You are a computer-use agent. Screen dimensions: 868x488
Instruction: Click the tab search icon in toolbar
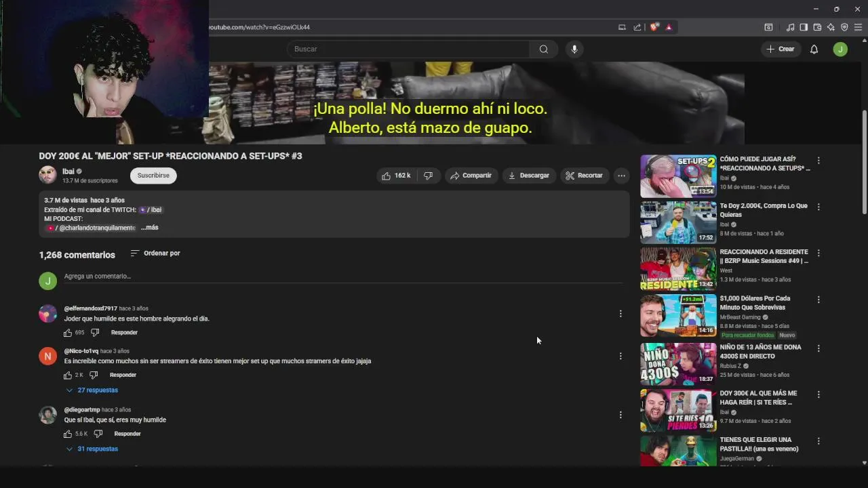click(x=768, y=27)
